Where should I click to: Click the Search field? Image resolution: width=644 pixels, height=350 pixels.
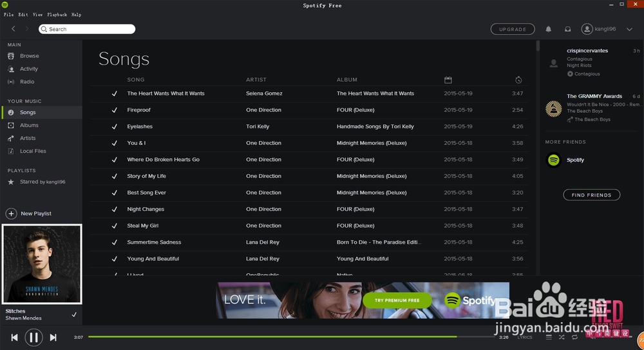coord(87,29)
